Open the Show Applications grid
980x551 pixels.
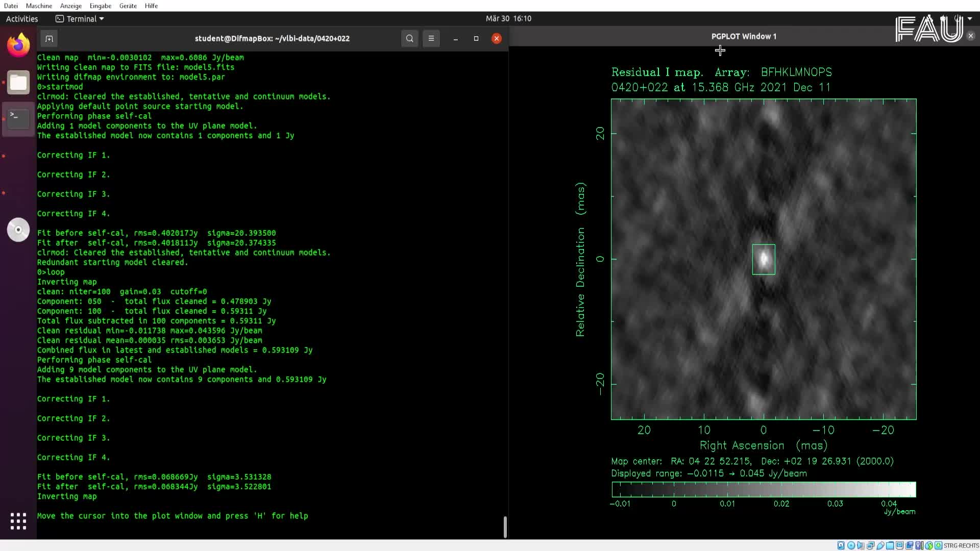click(x=18, y=521)
